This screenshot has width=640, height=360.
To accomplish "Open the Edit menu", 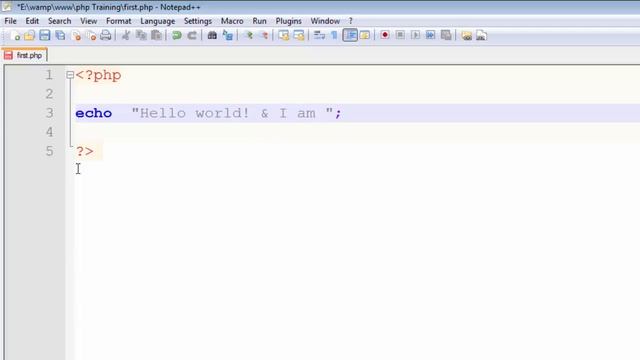I will 32,21.
